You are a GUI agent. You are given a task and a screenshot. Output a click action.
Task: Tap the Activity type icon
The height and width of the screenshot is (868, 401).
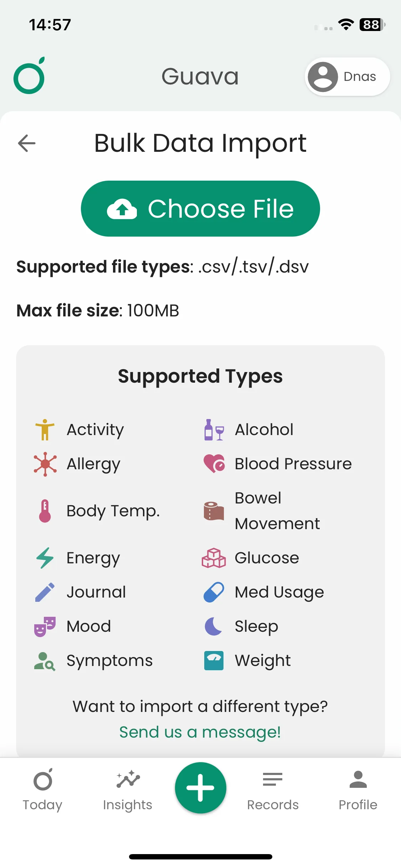(45, 429)
